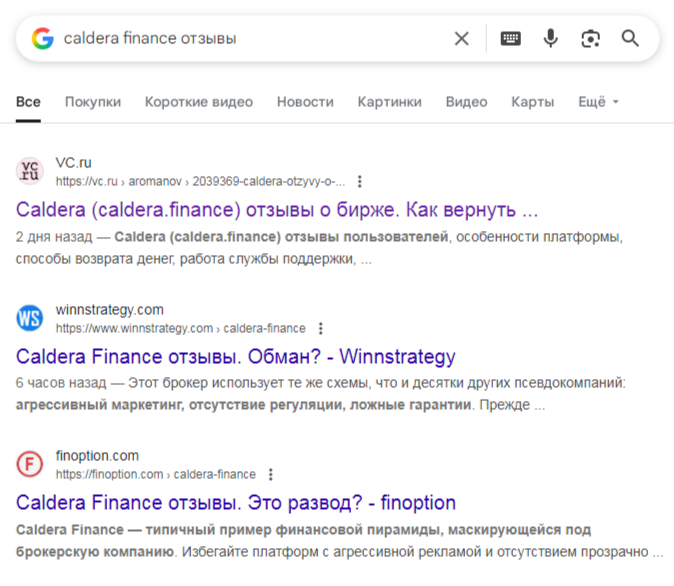Open the on-screen keyboard input tool
The height and width of the screenshot is (586, 674).
click(x=511, y=39)
